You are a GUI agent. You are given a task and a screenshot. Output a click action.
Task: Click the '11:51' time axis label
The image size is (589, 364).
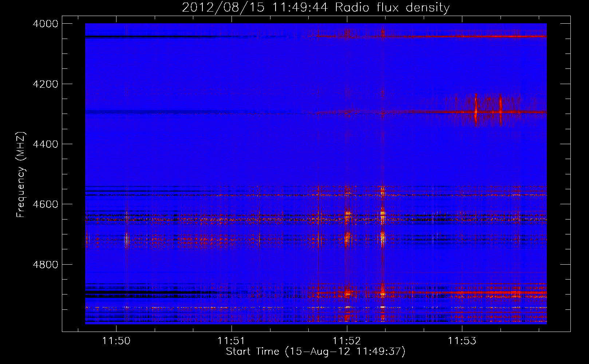pos(231,341)
